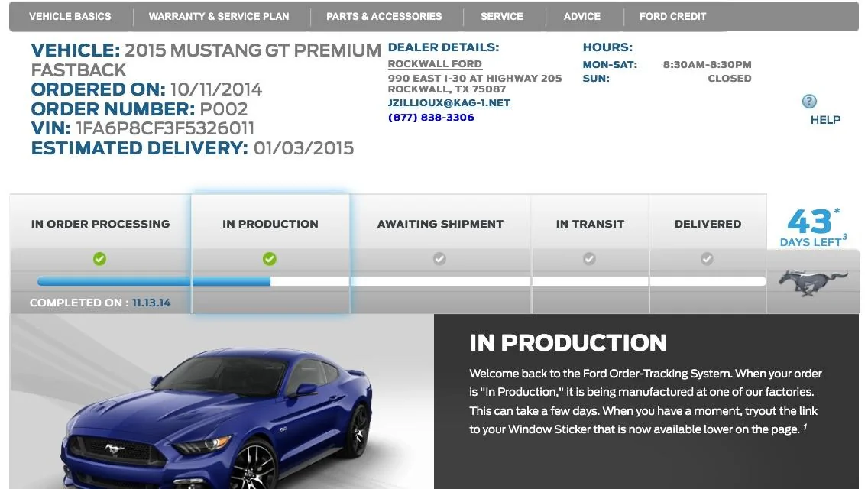Viewport: 868px width, 489px height.
Task: Select the In Transit stage tab
Action: pos(590,224)
